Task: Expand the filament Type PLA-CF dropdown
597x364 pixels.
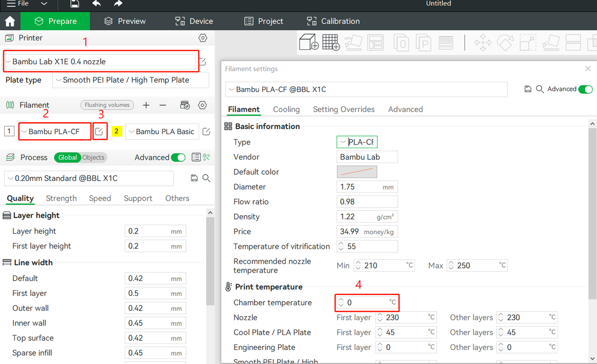Action: coord(357,142)
